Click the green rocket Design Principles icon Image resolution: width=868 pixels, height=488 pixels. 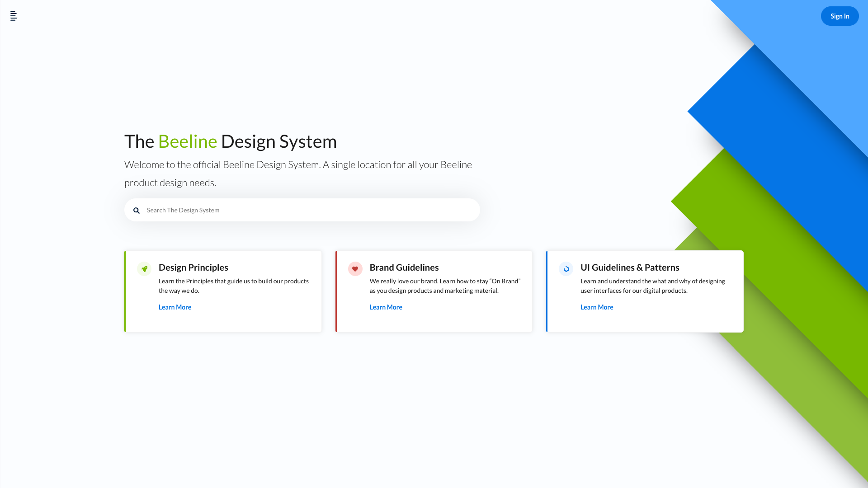click(x=144, y=269)
